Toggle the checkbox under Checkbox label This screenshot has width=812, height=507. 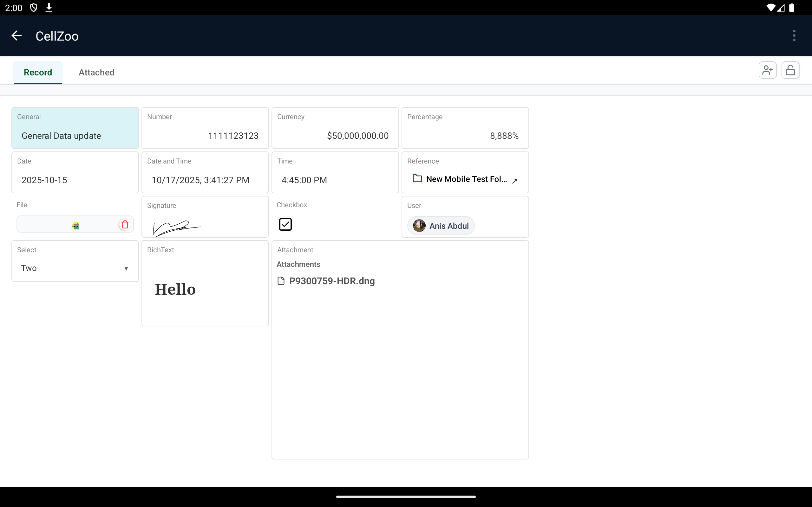click(285, 224)
